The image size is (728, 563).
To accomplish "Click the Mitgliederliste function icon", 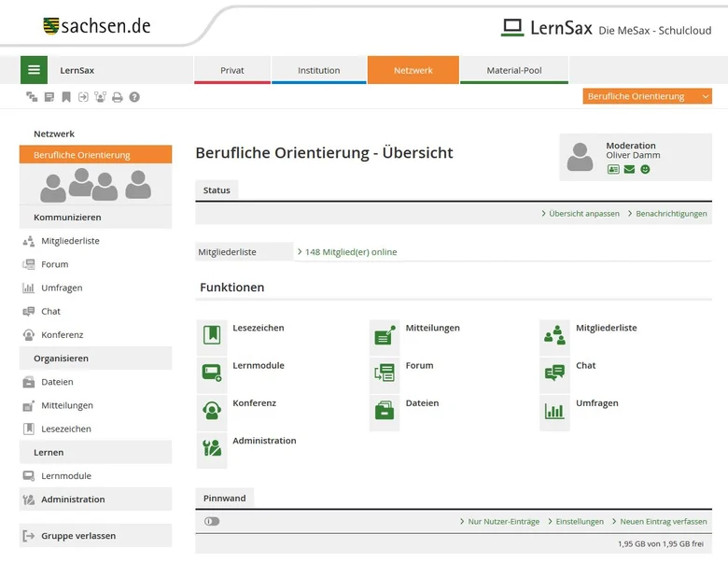I will [554, 335].
